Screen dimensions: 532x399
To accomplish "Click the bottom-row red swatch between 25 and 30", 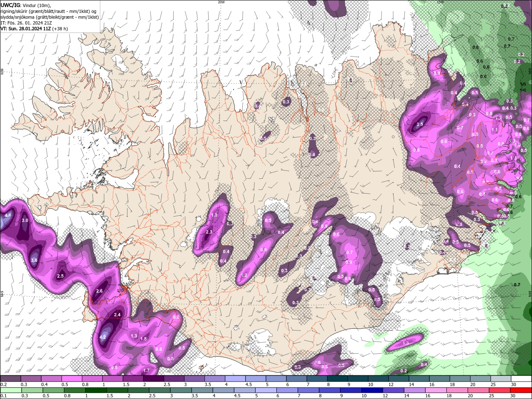I will click(x=499, y=390).
